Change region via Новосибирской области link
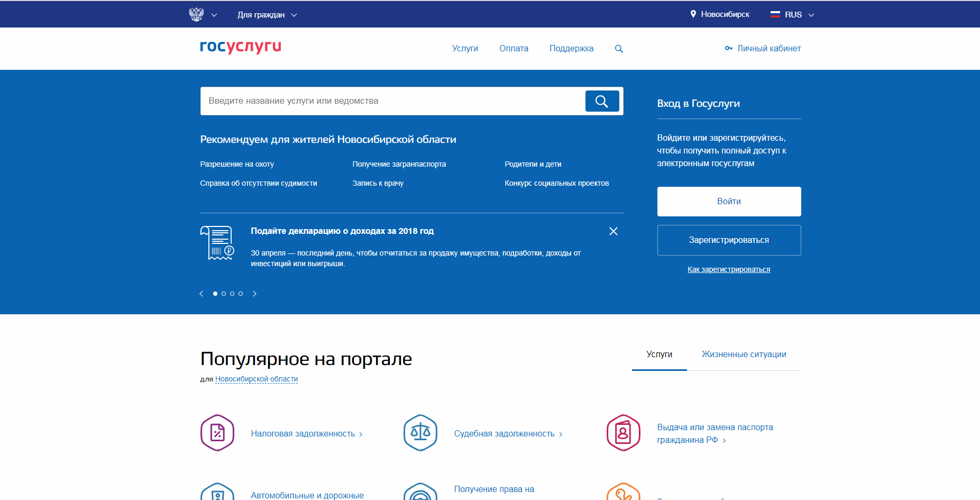Screen dimensions: 980x500 [257, 379]
